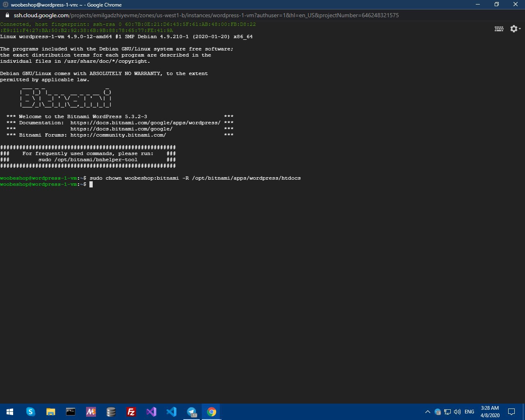Screen dimensions: 525x420
Task: Open the purple M app in the taskbar
Action: pos(91,412)
